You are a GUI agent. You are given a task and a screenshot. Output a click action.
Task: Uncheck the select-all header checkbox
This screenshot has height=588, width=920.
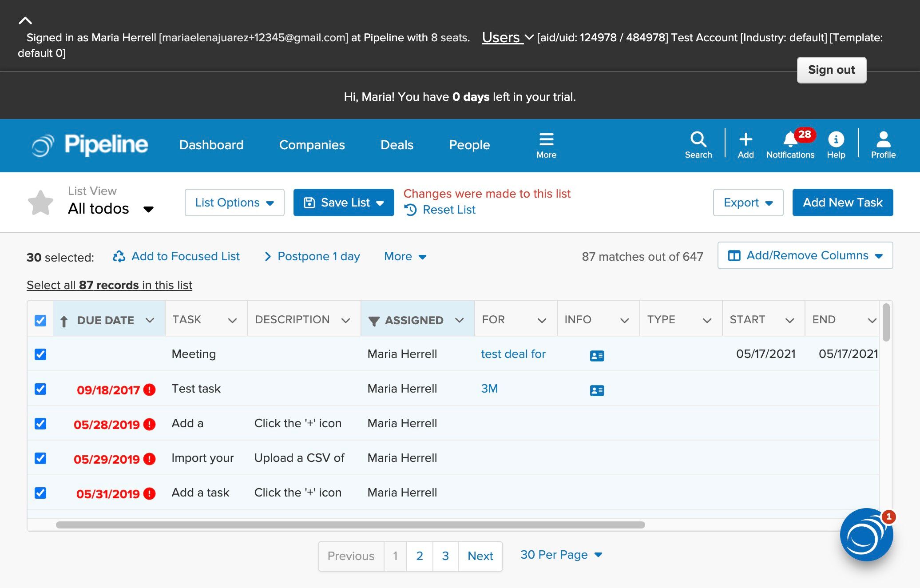(x=40, y=320)
